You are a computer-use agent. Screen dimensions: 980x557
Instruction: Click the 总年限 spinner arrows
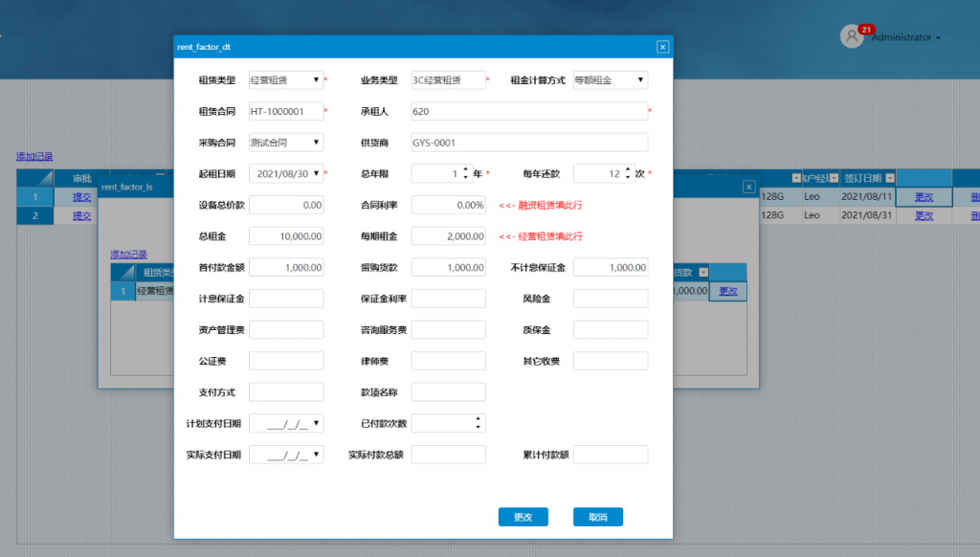click(x=465, y=174)
